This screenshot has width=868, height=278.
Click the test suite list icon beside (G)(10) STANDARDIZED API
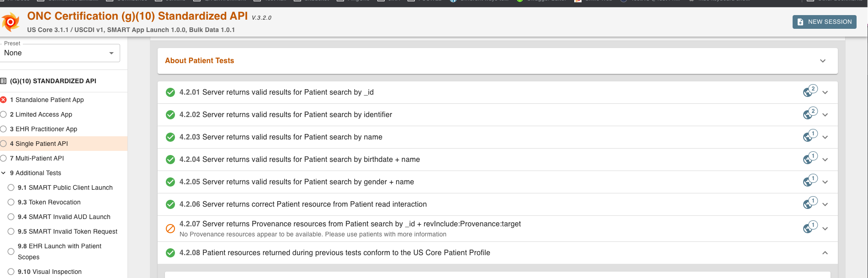point(4,81)
